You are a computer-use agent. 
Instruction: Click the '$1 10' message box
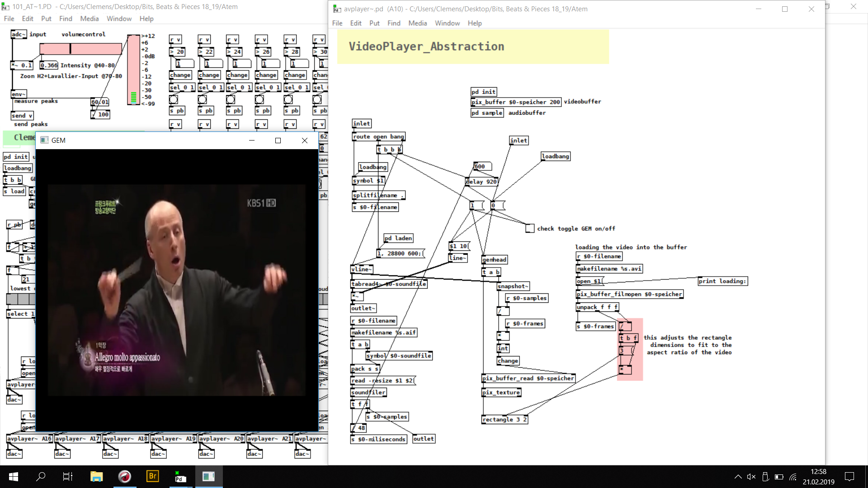pos(459,246)
